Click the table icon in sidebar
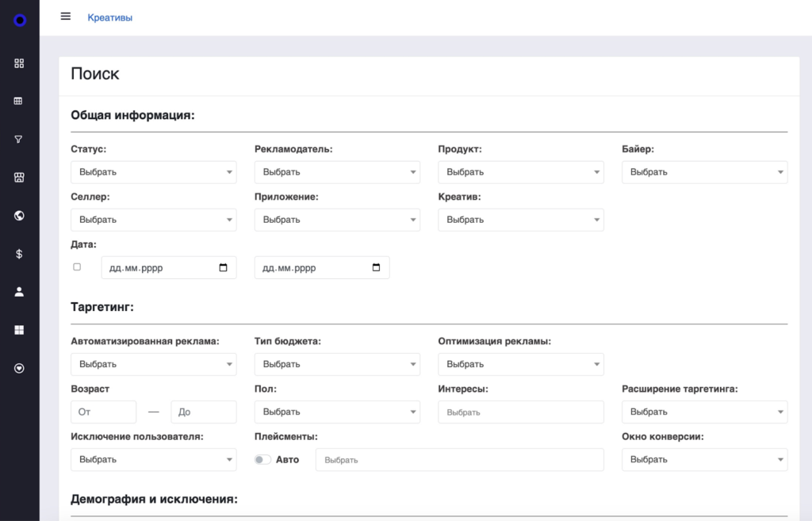 19,102
